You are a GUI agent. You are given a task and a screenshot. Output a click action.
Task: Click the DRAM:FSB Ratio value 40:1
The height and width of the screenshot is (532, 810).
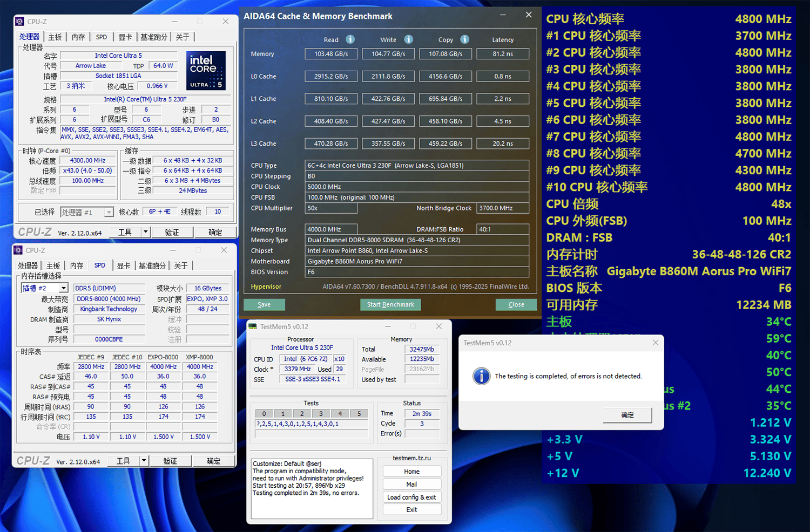click(503, 229)
